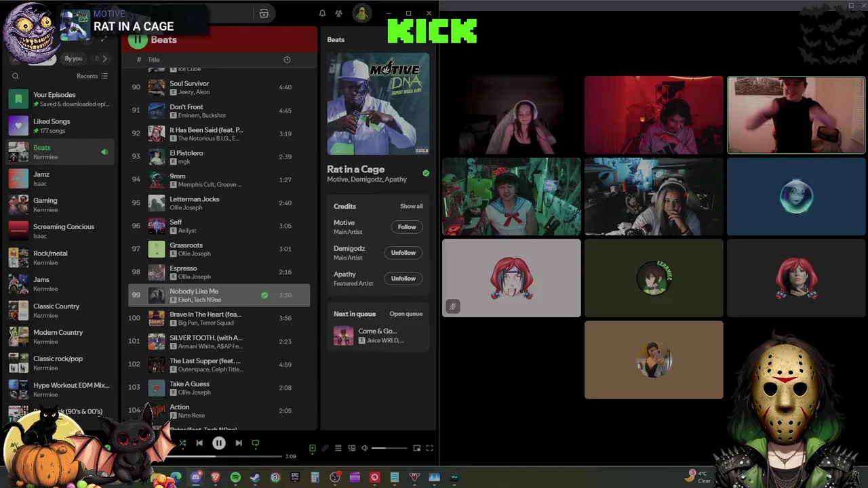The image size is (868, 488).
Task: Search in Your Library magnifier icon
Action: [x=16, y=76]
